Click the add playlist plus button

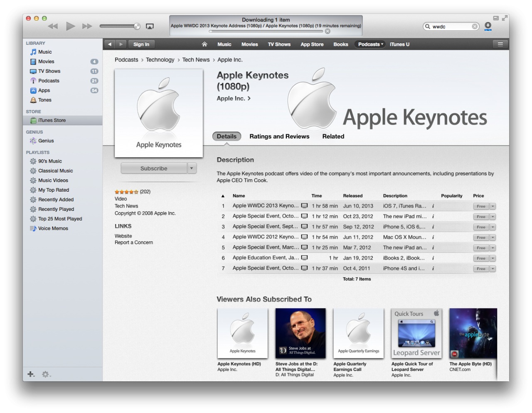[x=31, y=374]
